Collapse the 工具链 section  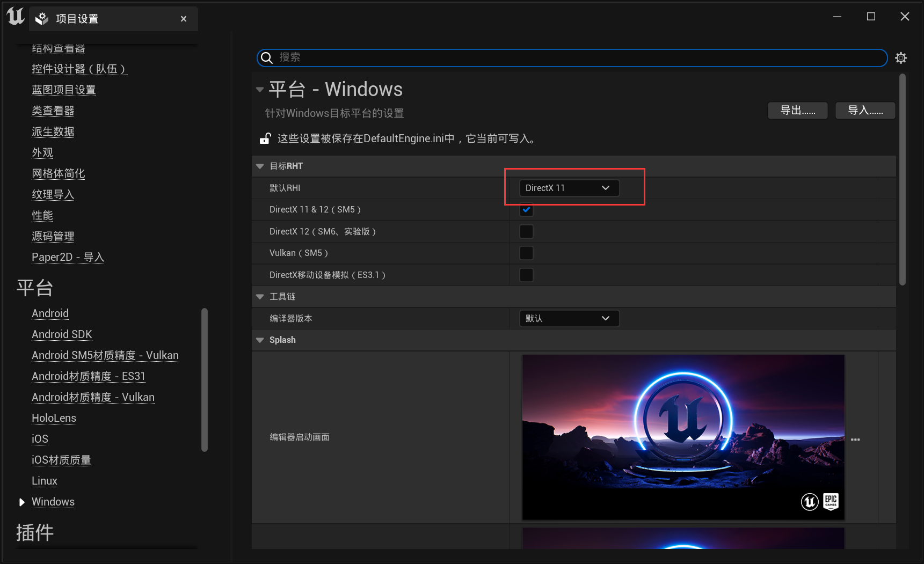pos(260,297)
